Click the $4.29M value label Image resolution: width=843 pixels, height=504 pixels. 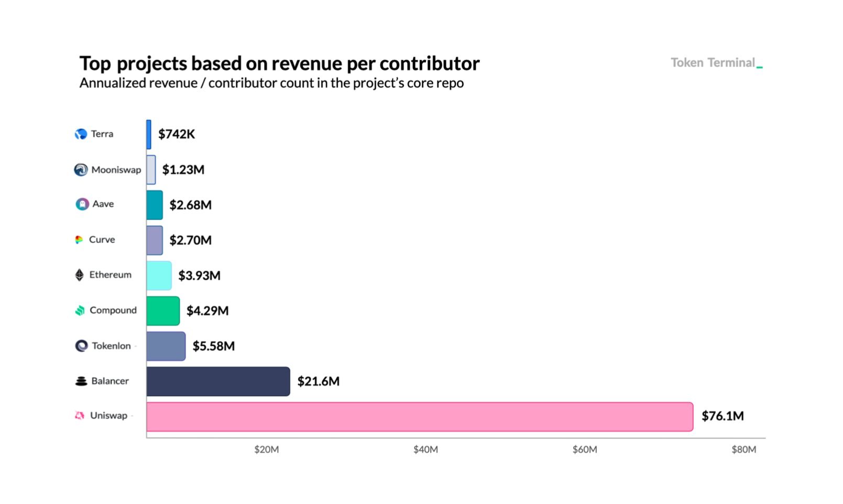click(208, 311)
